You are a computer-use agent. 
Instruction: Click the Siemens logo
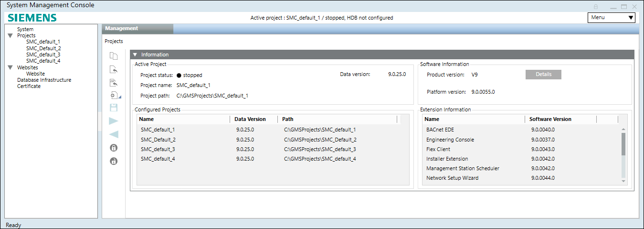click(x=32, y=18)
